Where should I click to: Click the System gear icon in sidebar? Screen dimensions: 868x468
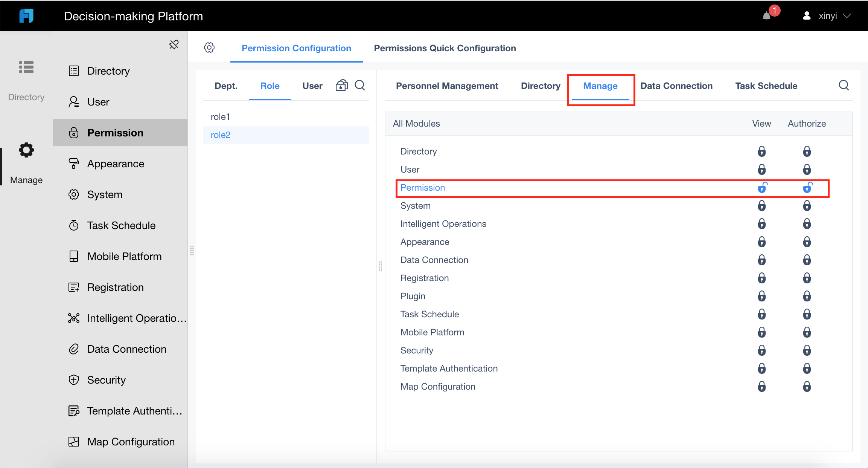tap(74, 194)
